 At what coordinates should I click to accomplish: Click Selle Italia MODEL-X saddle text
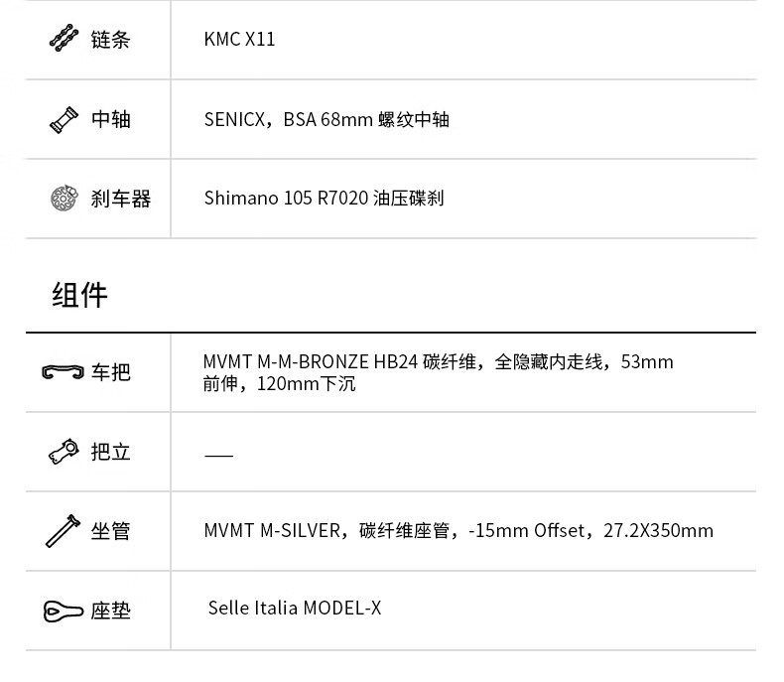tap(295, 608)
